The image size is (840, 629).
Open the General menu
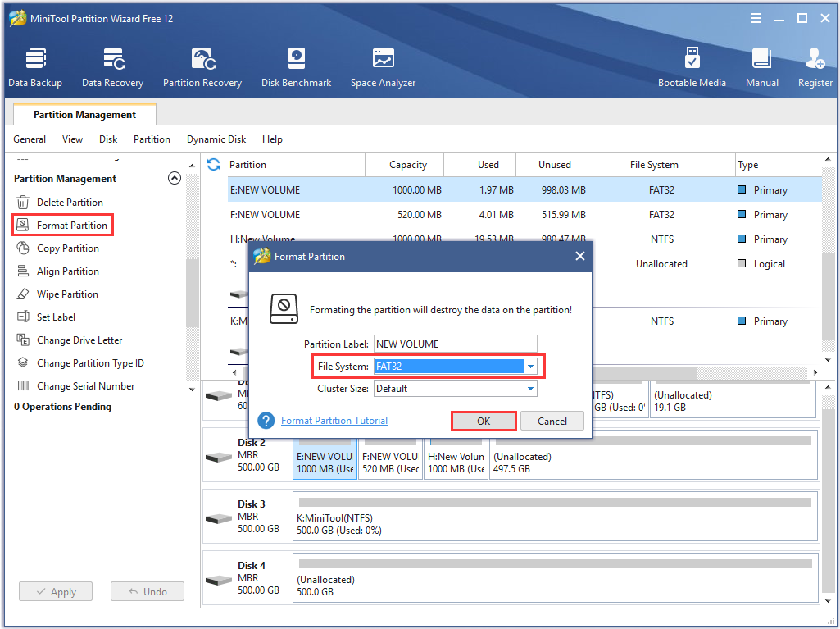(x=30, y=139)
